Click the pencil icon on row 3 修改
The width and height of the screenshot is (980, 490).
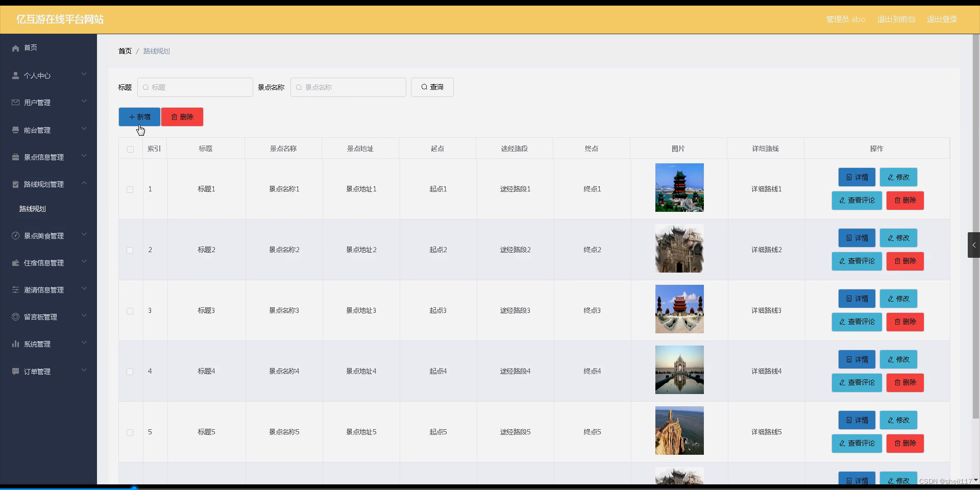(891, 299)
